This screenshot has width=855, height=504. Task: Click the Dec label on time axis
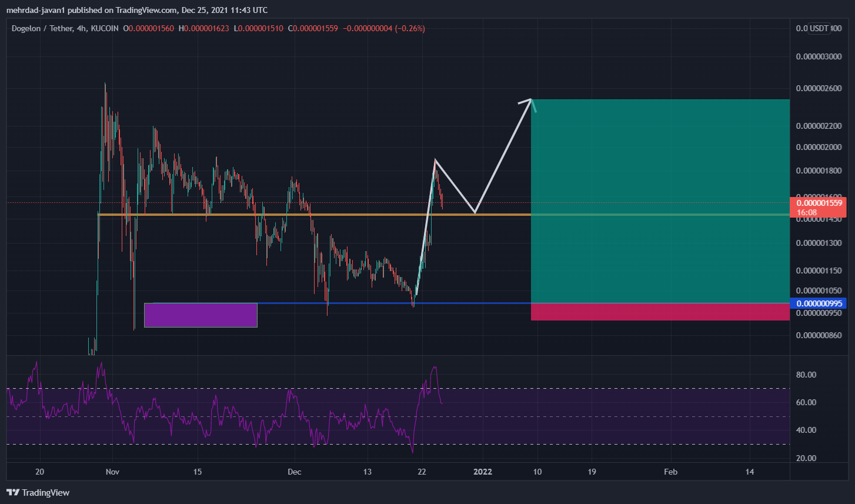click(x=295, y=472)
